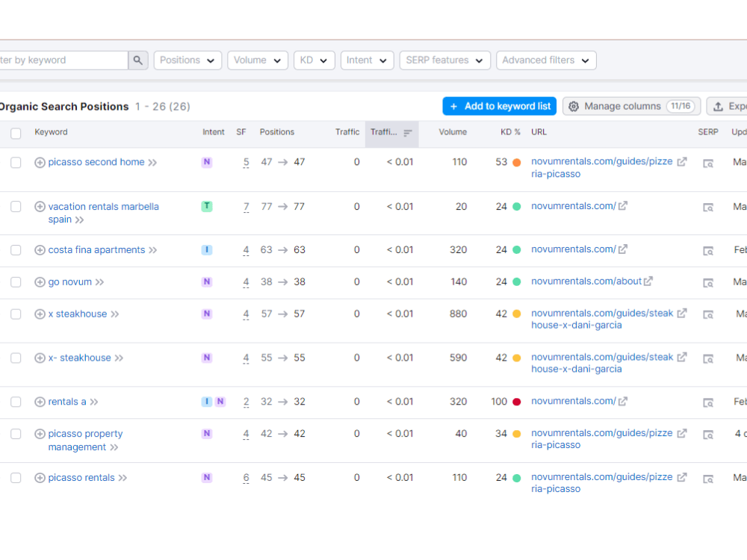View SERP snapshot for rentals a
The height and width of the screenshot is (560, 747).
708,403
